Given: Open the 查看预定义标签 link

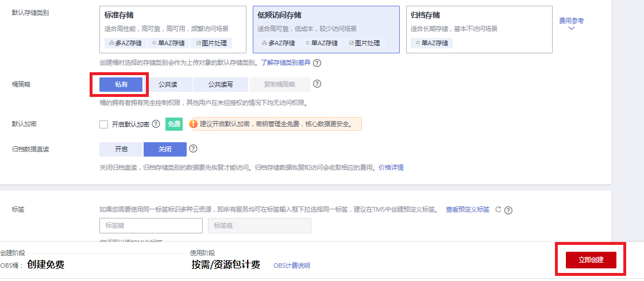Looking at the screenshot, I should [468, 210].
